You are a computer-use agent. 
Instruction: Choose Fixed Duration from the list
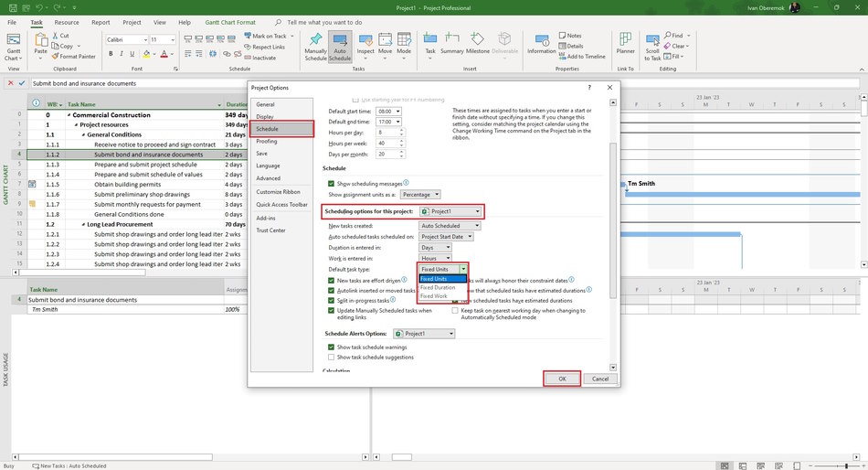tap(438, 288)
